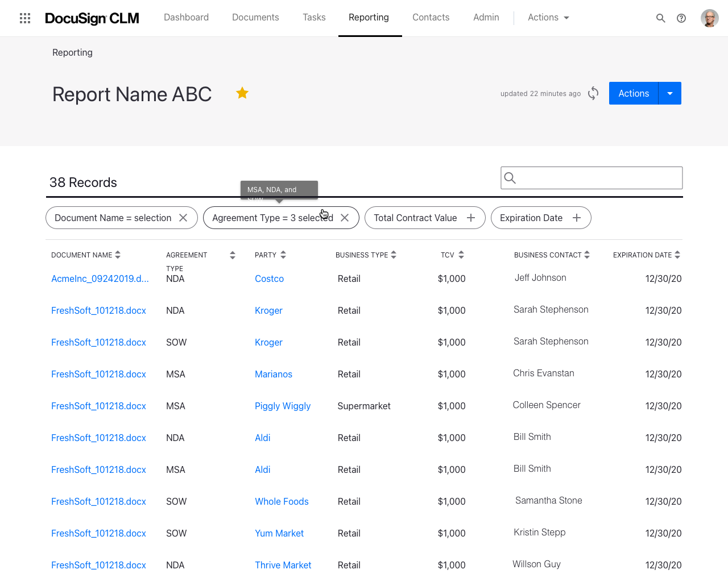Sort by Business Contact column arrows
The width and height of the screenshot is (728, 582).
587,255
